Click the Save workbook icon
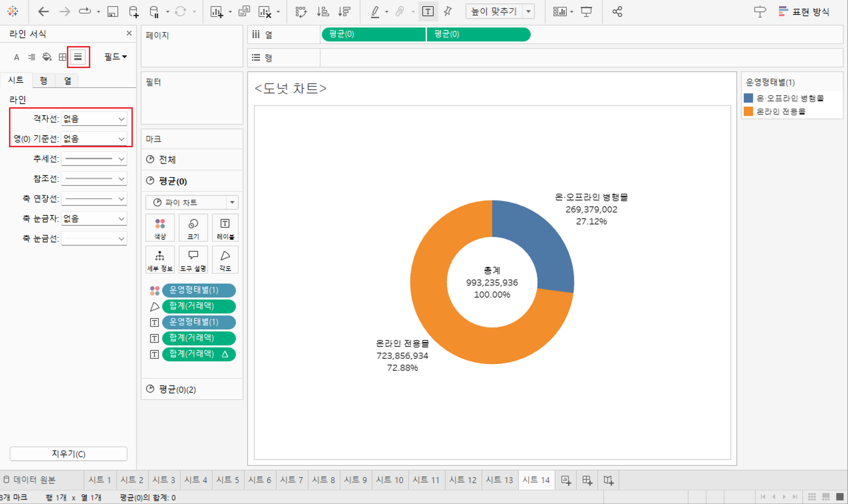Viewport: 848px width, 504px height. (112, 11)
